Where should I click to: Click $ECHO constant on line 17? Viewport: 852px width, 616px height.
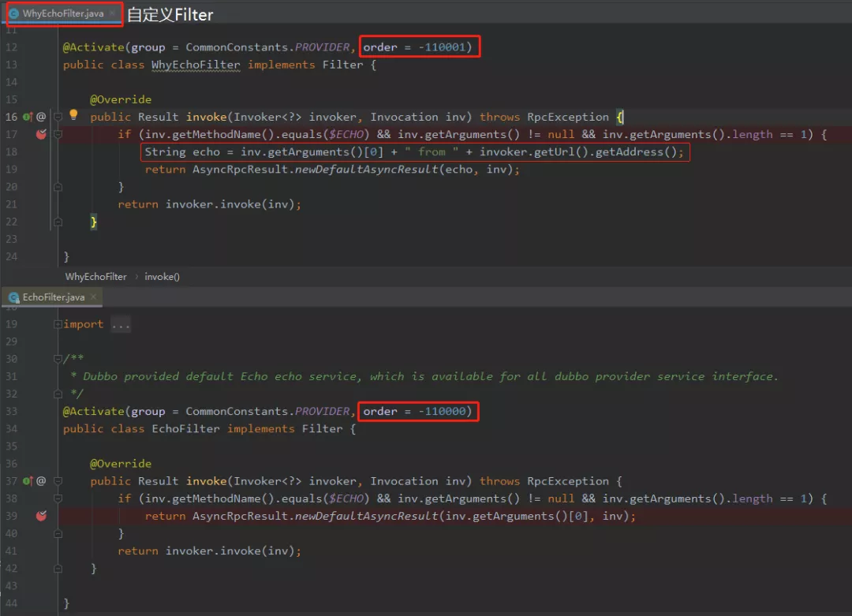(x=346, y=134)
